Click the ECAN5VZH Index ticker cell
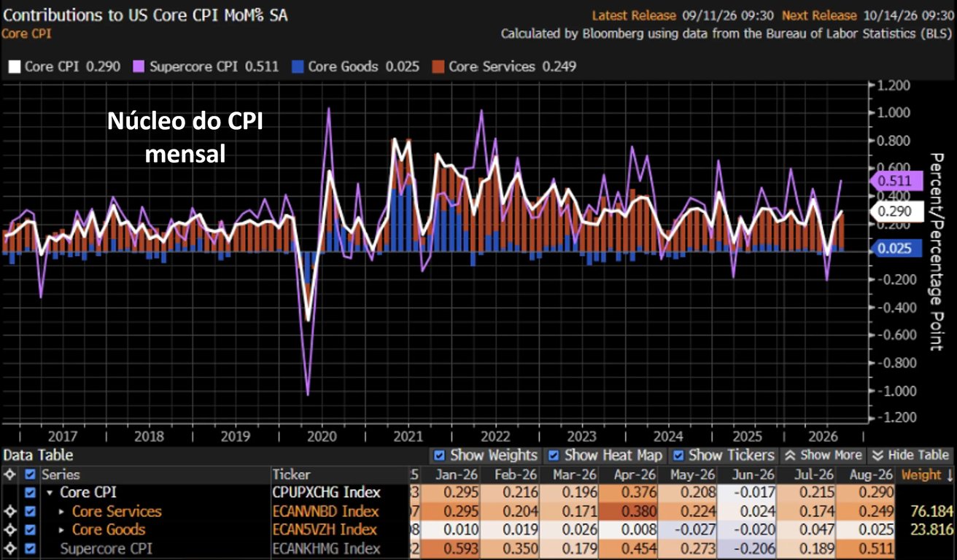The width and height of the screenshot is (957, 560). pyautogui.click(x=325, y=530)
